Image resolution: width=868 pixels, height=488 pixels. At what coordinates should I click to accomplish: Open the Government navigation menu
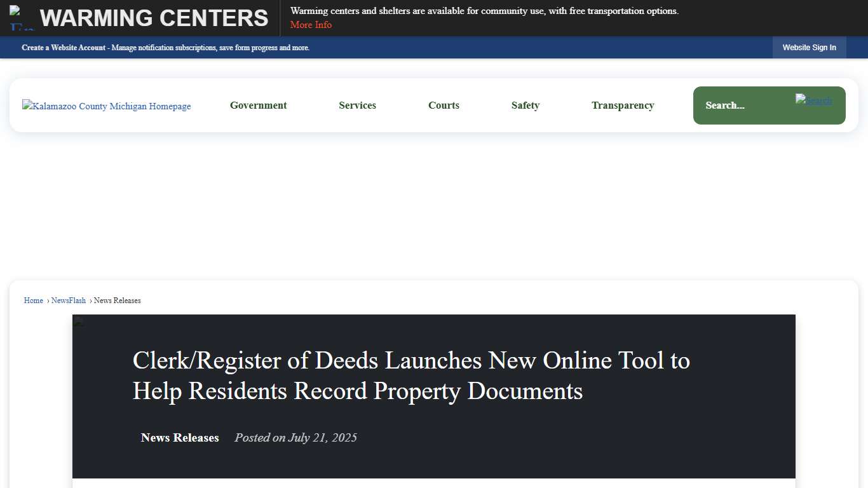click(258, 105)
